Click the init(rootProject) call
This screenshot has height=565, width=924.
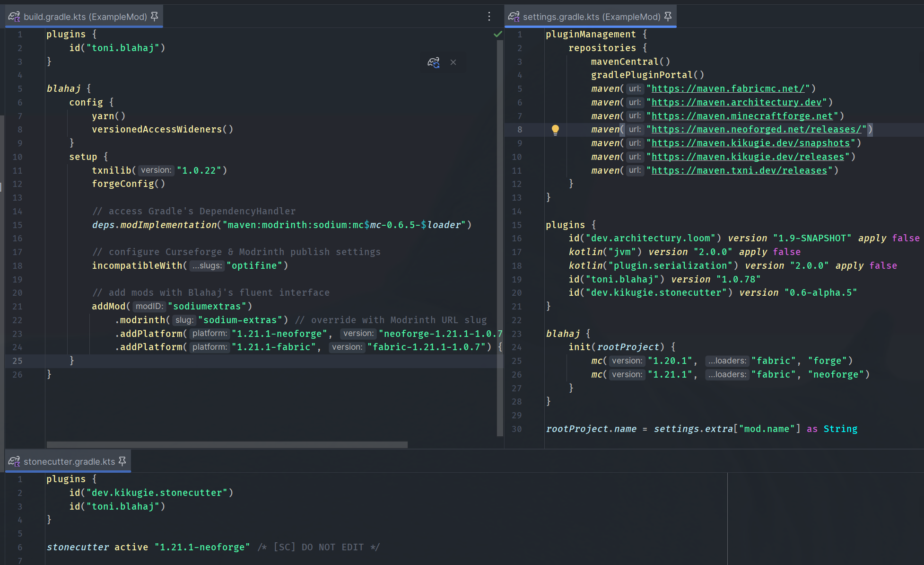click(x=616, y=347)
